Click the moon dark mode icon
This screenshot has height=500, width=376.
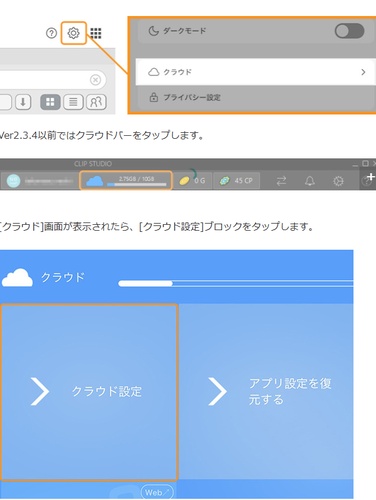(x=153, y=31)
